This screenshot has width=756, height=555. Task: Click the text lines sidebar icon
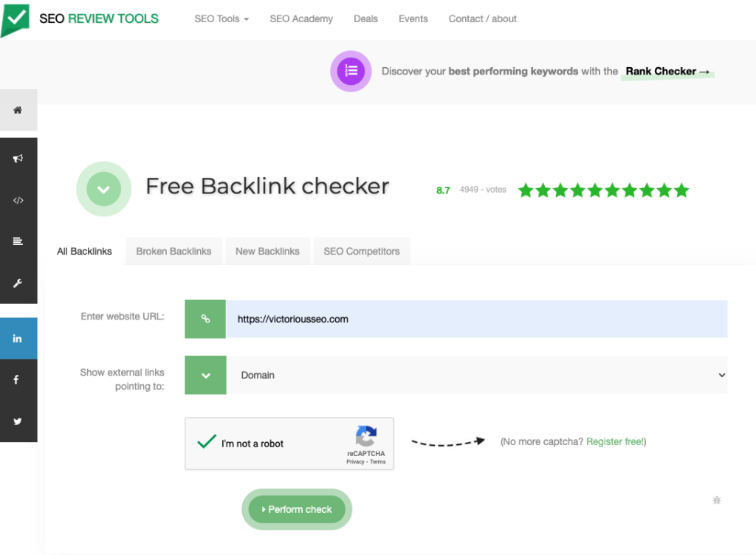pyautogui.click(x=18, y=241)
